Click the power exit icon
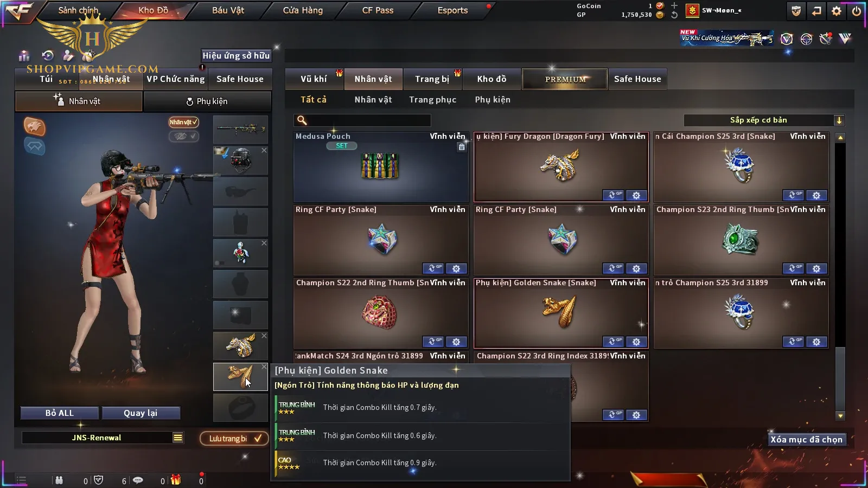Screen dimensions: 868x488 coord(857,11)
